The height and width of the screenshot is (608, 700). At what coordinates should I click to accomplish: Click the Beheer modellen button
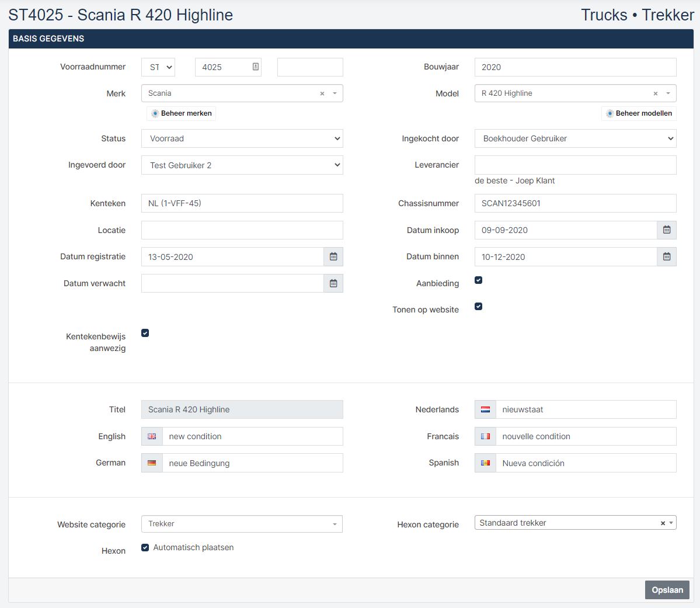click(639, 113)
